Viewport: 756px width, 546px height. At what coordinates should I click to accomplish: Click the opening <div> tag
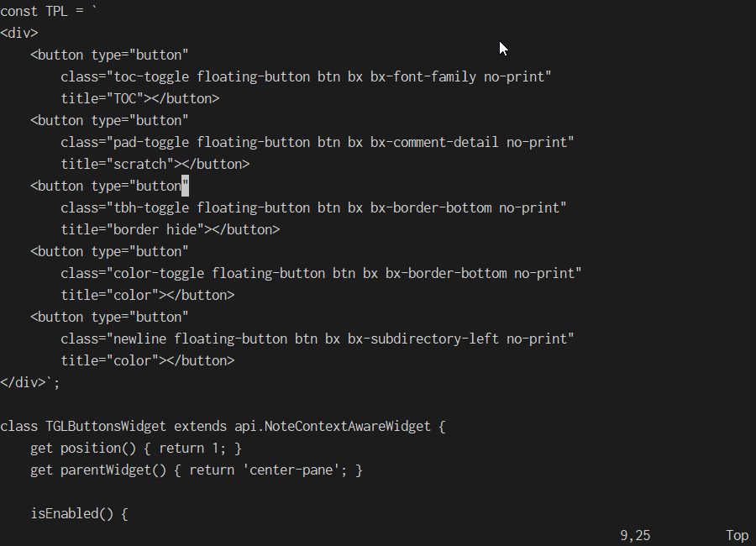[18, 33]
